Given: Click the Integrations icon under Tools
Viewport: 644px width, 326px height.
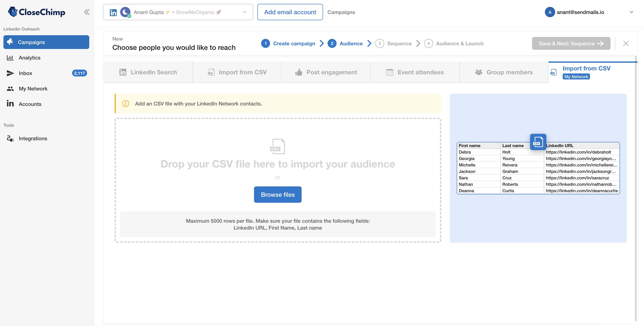Looking at the screenshot, I should [10, 138].
